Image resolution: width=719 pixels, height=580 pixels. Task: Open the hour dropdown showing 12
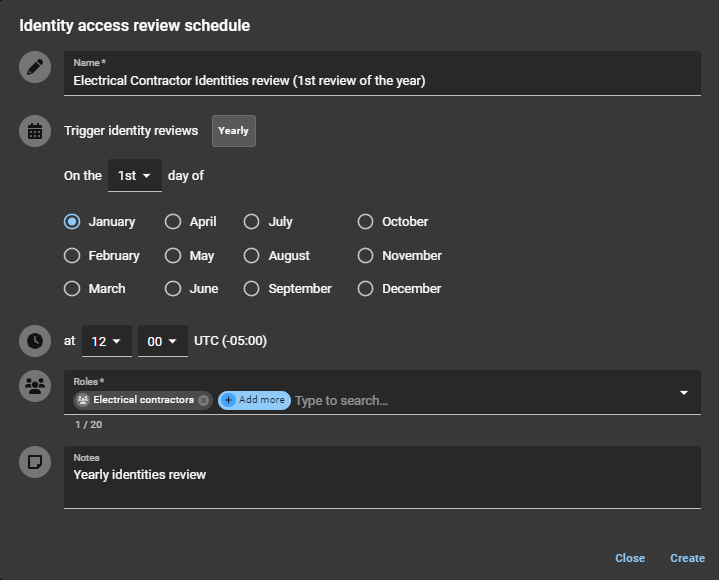[106, 341]
